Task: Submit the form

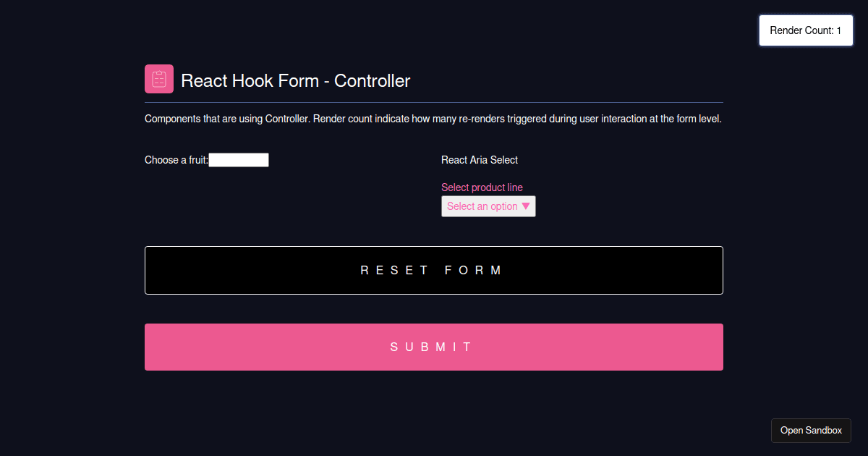Action: (x=433, y=347)
